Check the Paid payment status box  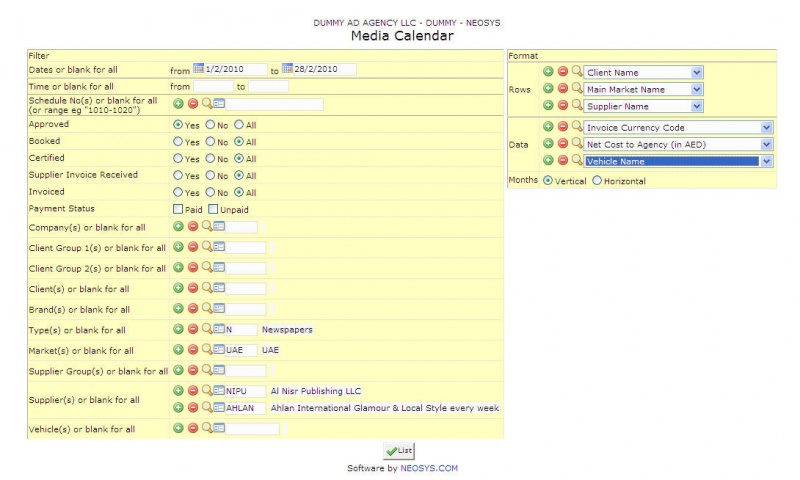178,209
